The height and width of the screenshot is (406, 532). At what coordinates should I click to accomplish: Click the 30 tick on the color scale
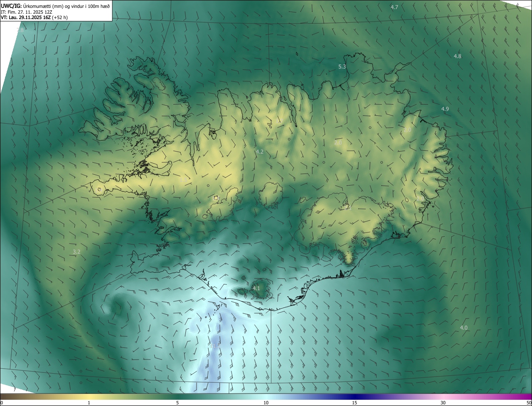point(443,403)
